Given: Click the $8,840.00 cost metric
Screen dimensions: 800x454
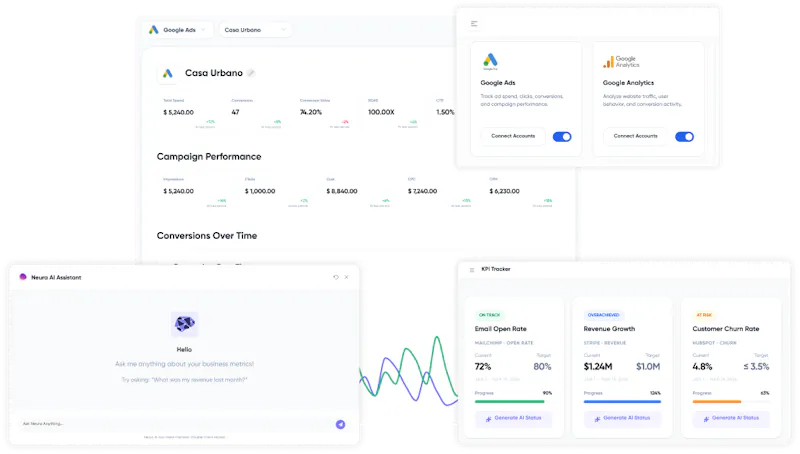Looking at the screenshot, I should coord(342,191).
